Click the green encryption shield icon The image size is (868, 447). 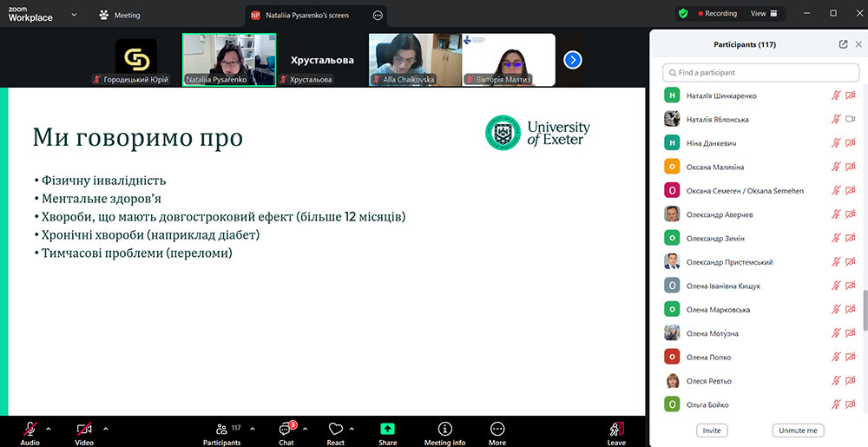[x=683, y=14]
